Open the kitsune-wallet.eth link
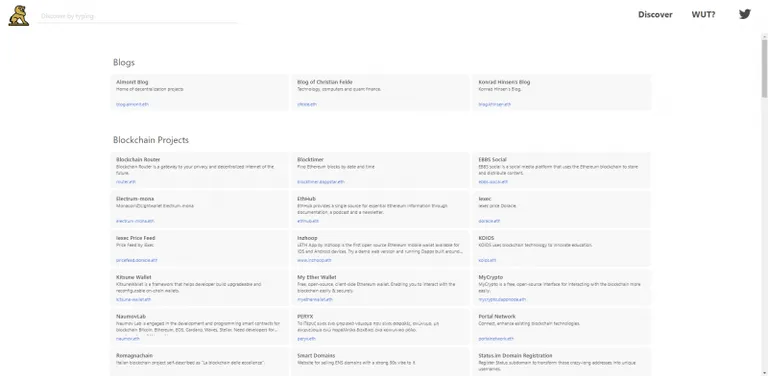 (x=133, y=299)
